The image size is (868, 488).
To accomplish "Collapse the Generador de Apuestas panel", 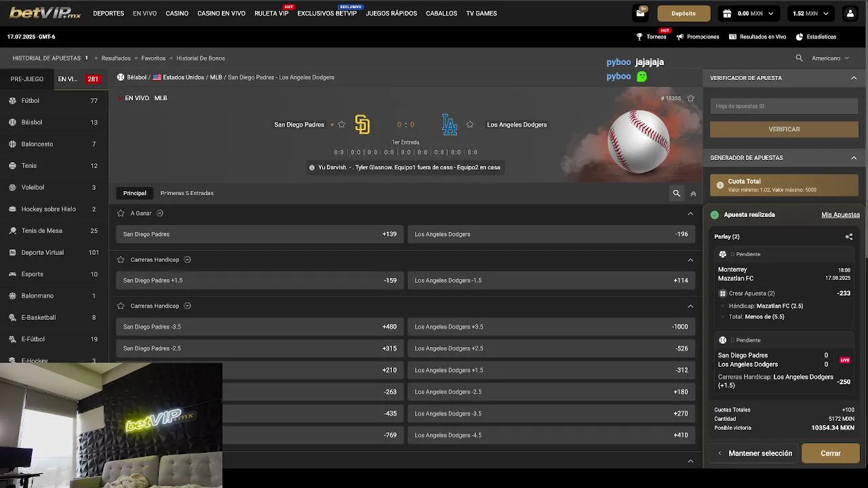I will [x=854, y=158].
